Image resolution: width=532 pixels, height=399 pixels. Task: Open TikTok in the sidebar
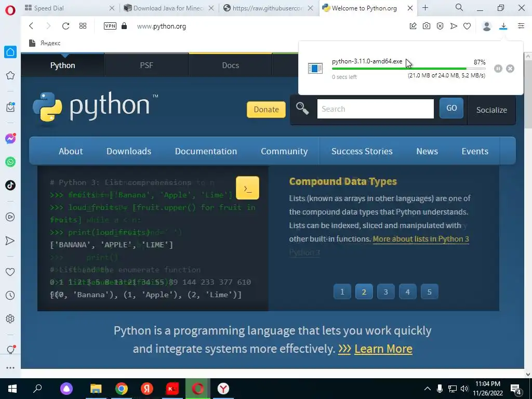click(10, 185)
